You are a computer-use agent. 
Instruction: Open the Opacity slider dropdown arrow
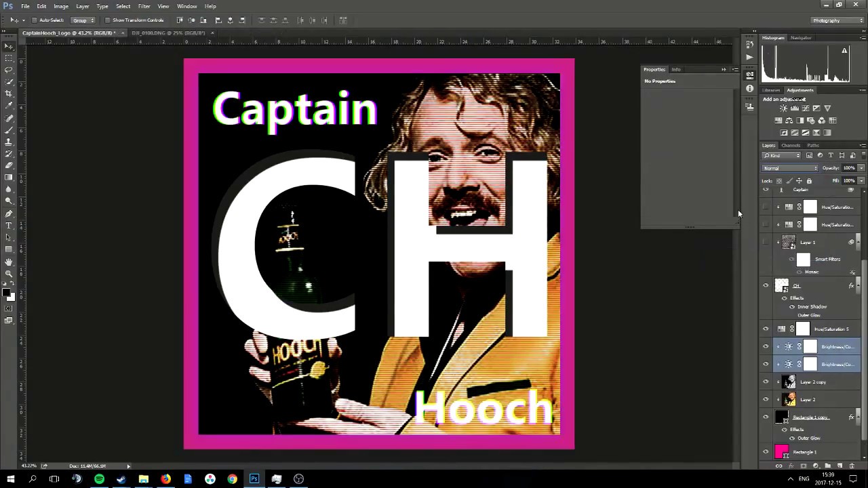[x=861, y=168]
